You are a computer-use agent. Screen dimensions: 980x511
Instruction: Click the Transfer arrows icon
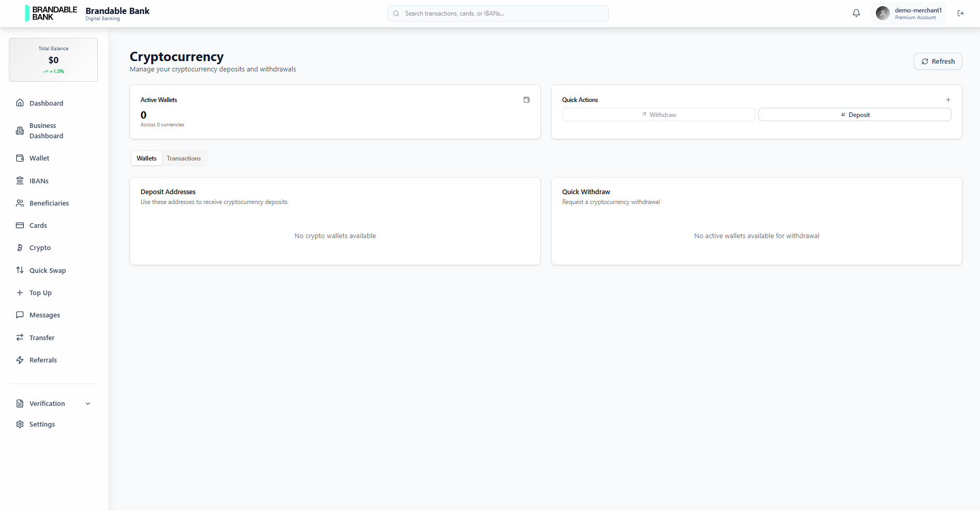pyautogui.click(x=20, y=337)
